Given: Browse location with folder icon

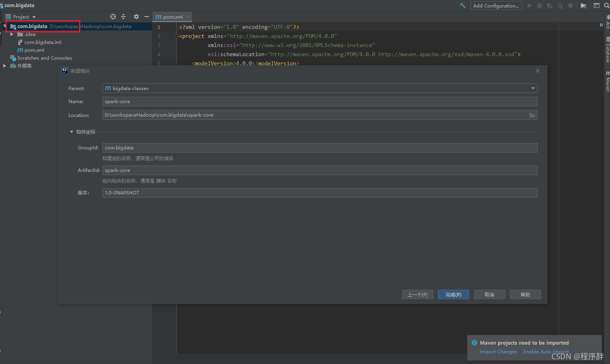Looking at the screenshot, I should 532,115.
